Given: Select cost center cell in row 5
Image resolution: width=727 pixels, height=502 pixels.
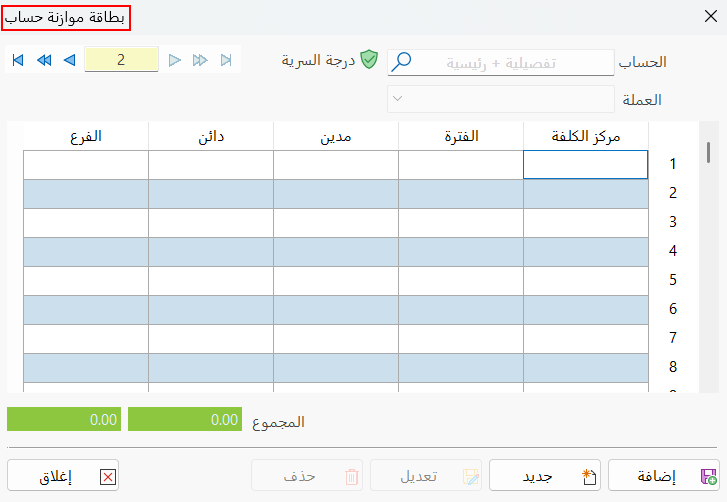Looking at the screenshot, I should (x=586, y=281).
